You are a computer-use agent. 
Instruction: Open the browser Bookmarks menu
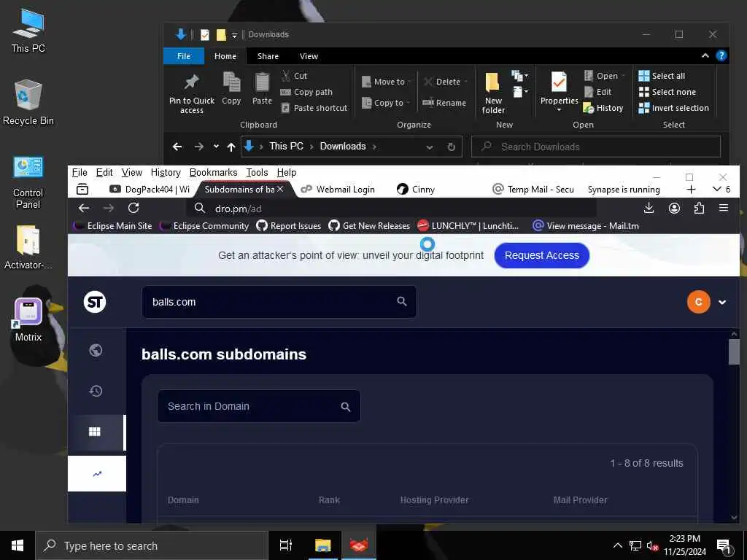[x=213, y=172]
